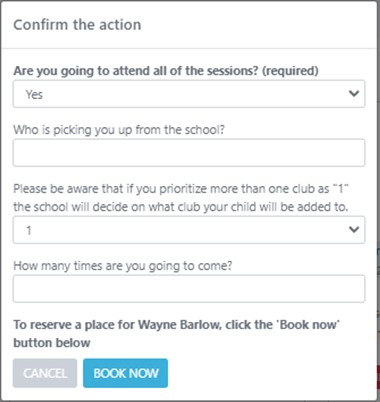Confirm booking with Book Now button
Image resolution: width=380 pixels, height=402 pixels.
point(126,373)
